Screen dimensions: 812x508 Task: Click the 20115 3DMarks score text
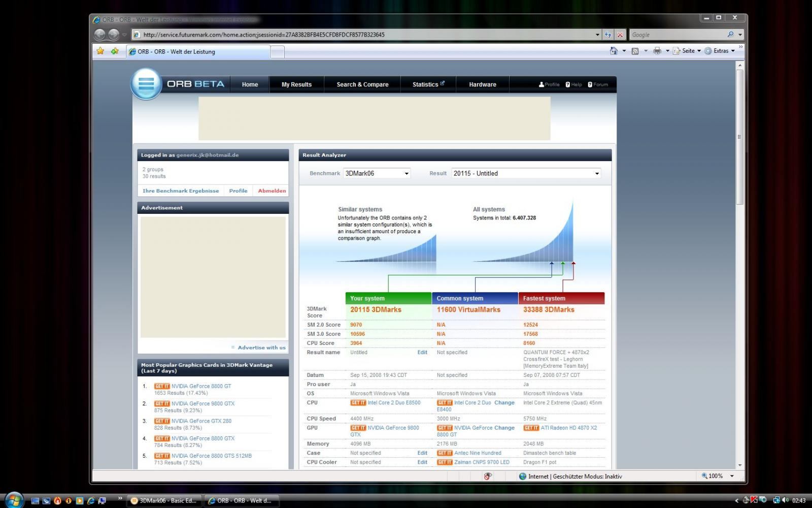[376, 309]
